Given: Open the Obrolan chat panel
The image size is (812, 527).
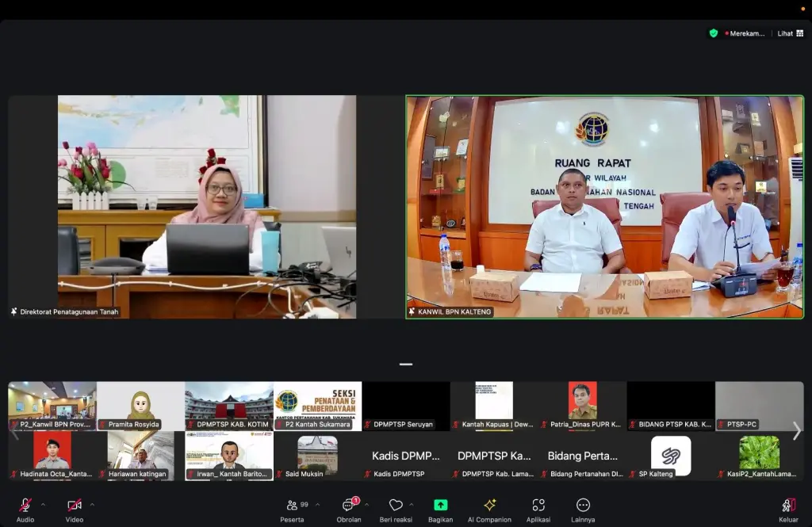Looking at the screenshot, I should tap(348, 509).
